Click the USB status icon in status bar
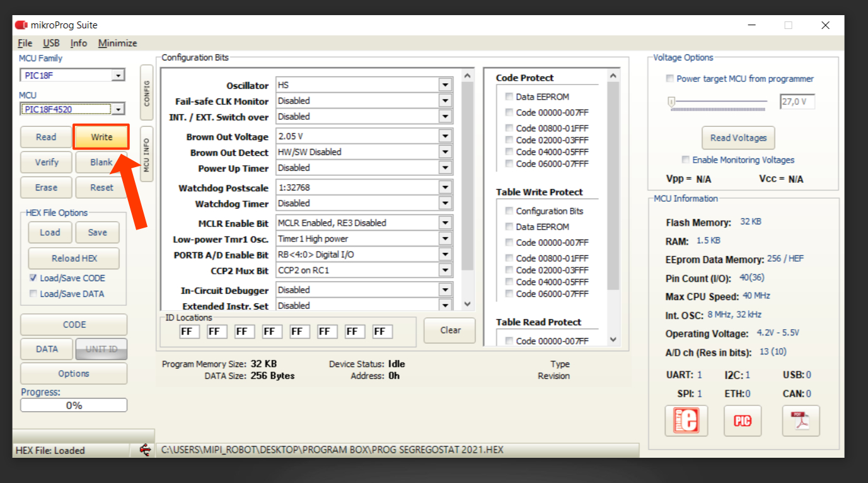 145,450
